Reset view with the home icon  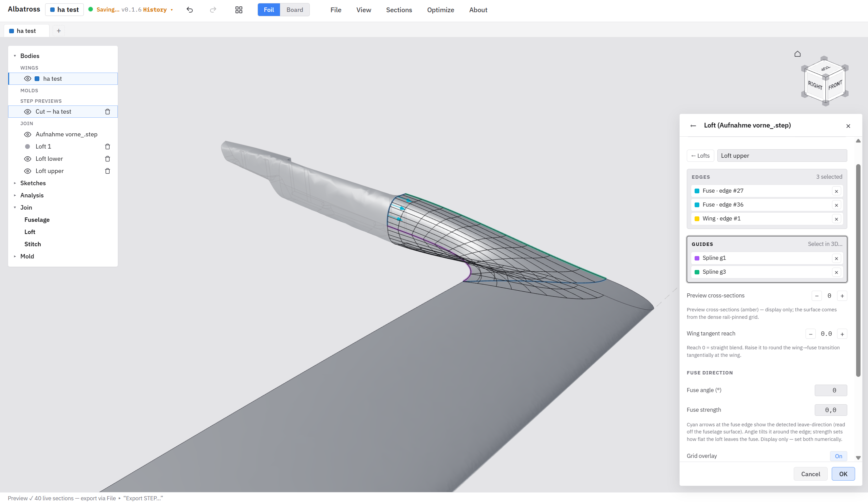pyautogui.click(x=797, y=54)
